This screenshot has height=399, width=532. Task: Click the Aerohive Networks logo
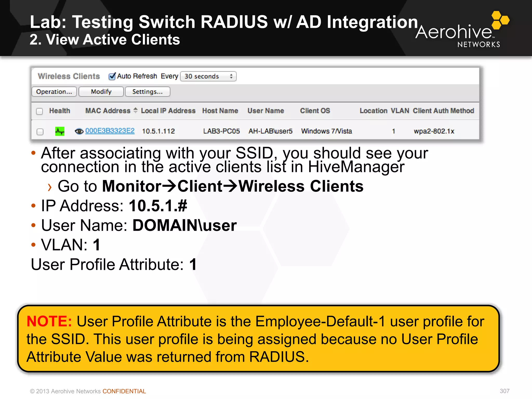click(x=462, y=29)
